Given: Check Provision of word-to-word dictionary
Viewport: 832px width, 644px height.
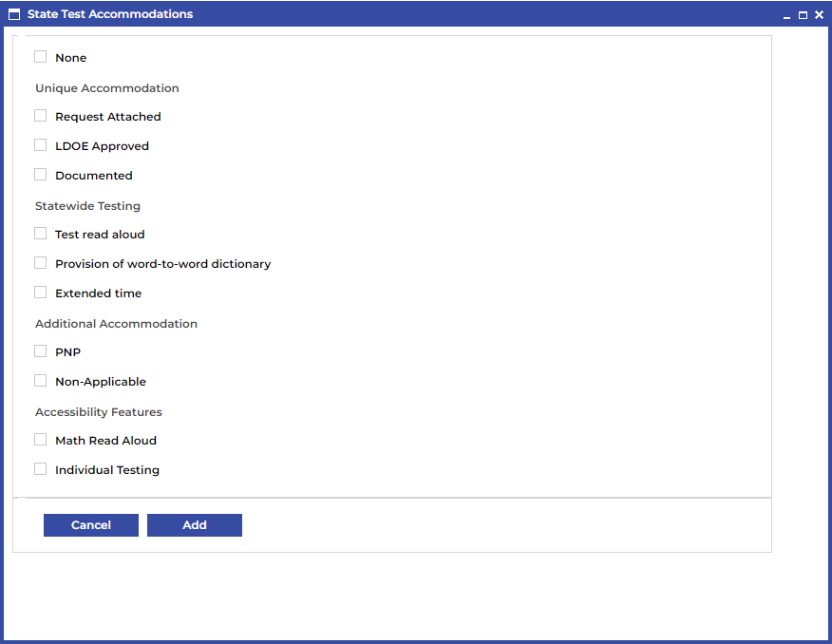Looking at the screenshot, I should (x=41, y=263).
